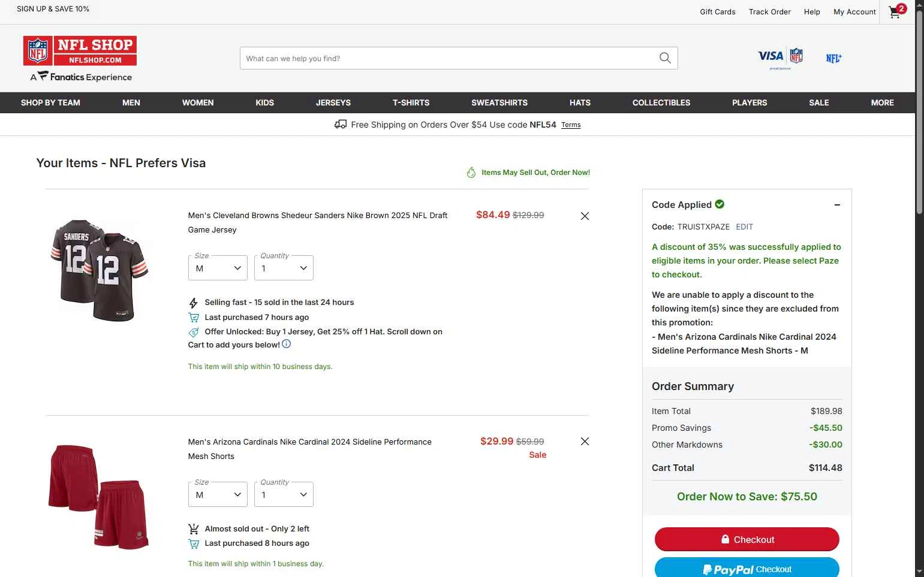This screenshot has height=577, width=924.
Task: Click the scrollbar down arrow
Action: [919, 572]
